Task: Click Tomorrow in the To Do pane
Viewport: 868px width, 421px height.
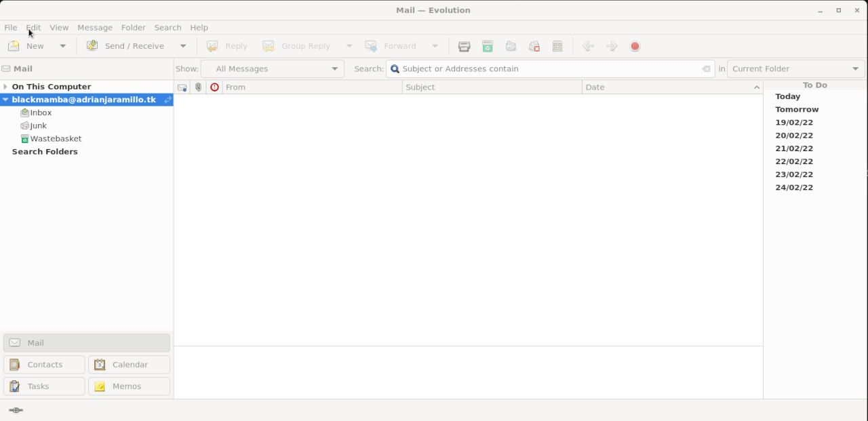Action: tap(797, 109)
